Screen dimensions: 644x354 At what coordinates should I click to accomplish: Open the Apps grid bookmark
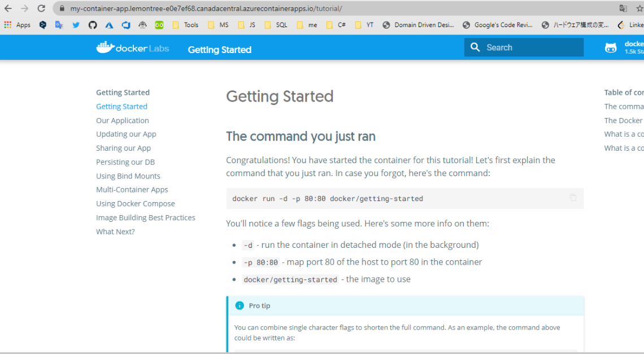tap(18, 25)
